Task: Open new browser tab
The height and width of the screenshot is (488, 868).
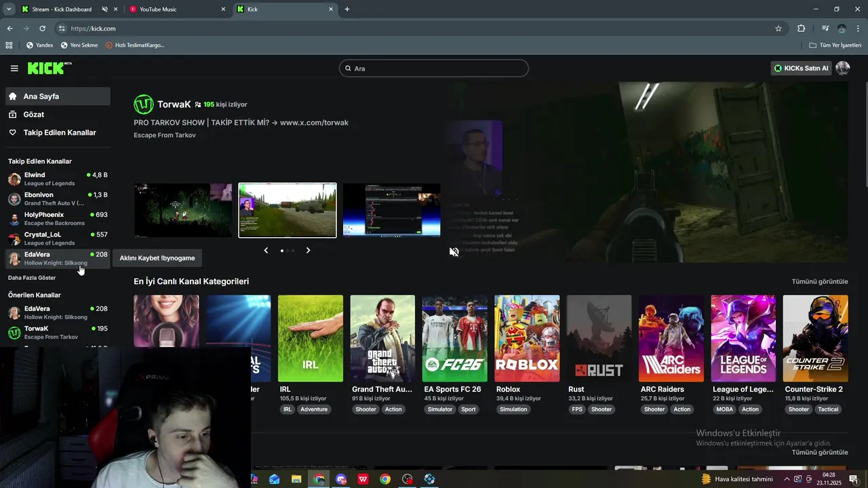Action: coord(347,9)
